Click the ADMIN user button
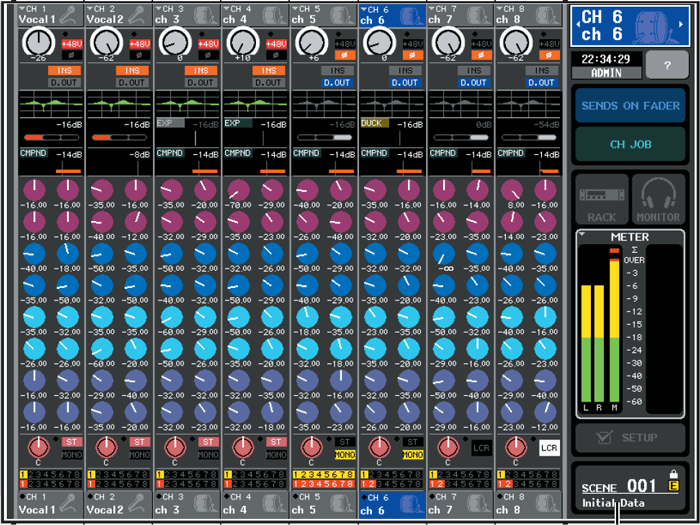 (607, 73)
